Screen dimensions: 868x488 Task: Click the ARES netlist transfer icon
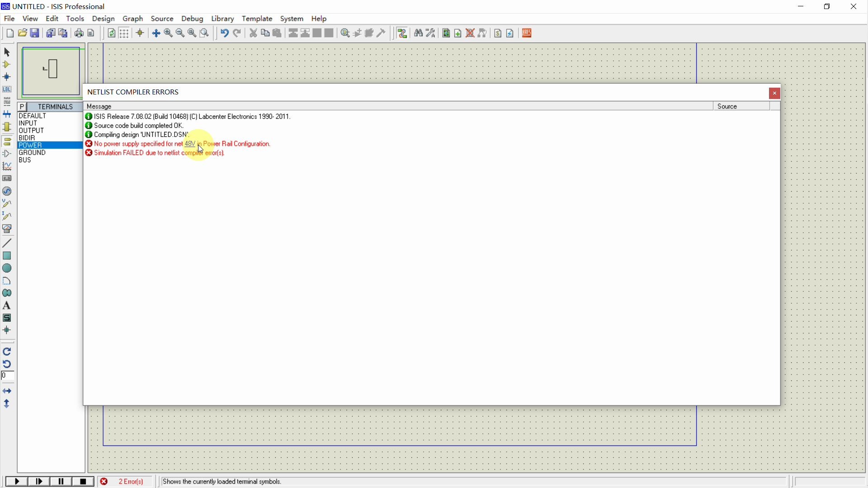[528, 33]
